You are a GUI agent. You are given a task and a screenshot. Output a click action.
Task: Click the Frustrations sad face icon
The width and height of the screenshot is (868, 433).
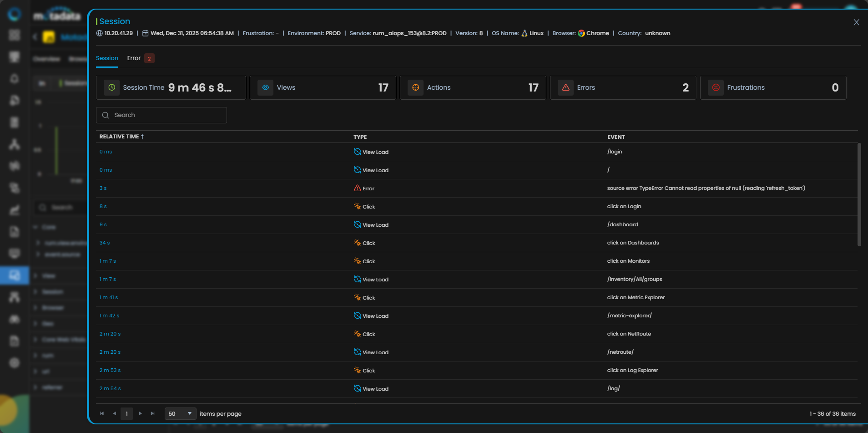(x=716, y=87)
